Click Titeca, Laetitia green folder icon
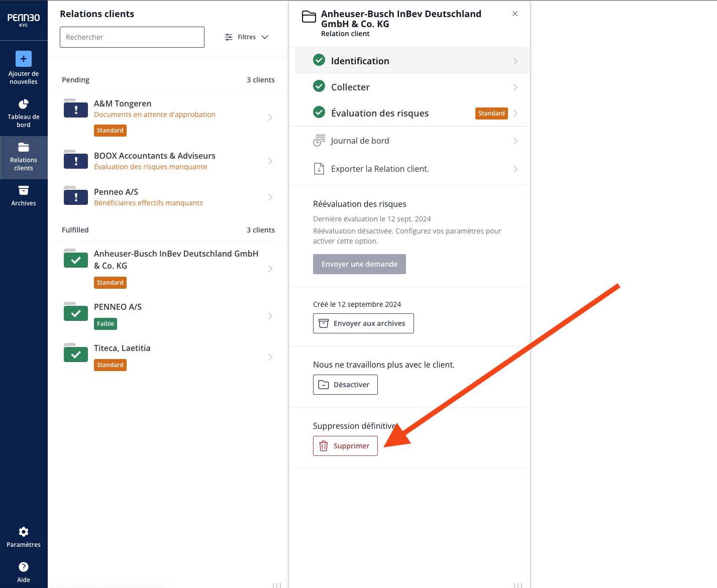717x588 pixels. [x=76, y=353]
